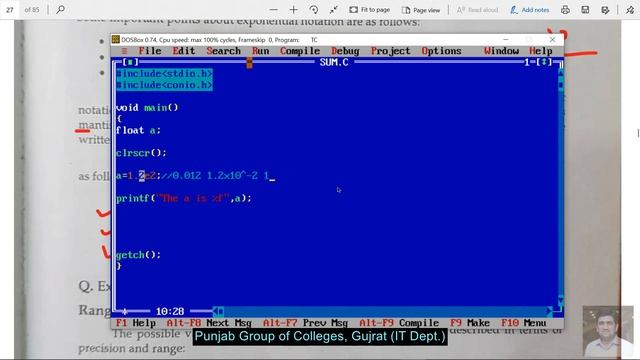640x360 pixels.
Task: Close the DOSBox window
Action: (x=552, y=40)
